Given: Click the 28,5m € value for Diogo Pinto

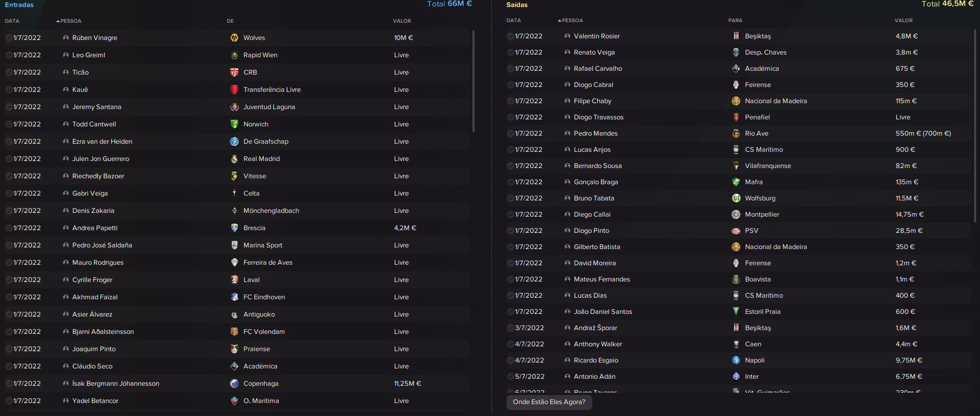Looking at the screenshot, I should pos(909,231).
